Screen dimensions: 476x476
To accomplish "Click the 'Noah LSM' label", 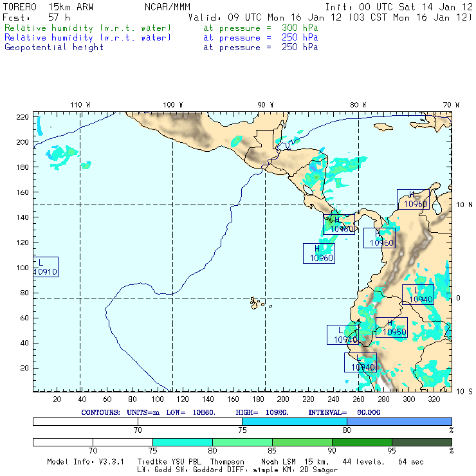I will tap(279, 462).
